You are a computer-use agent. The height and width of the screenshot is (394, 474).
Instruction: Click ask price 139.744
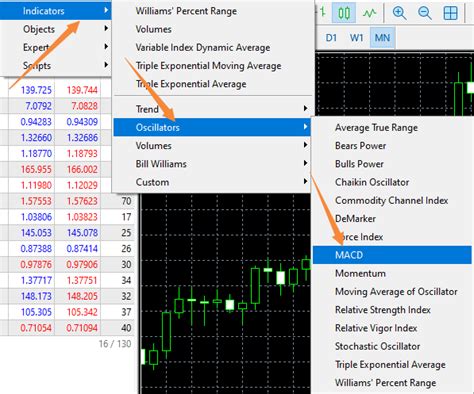click(82, 90)
